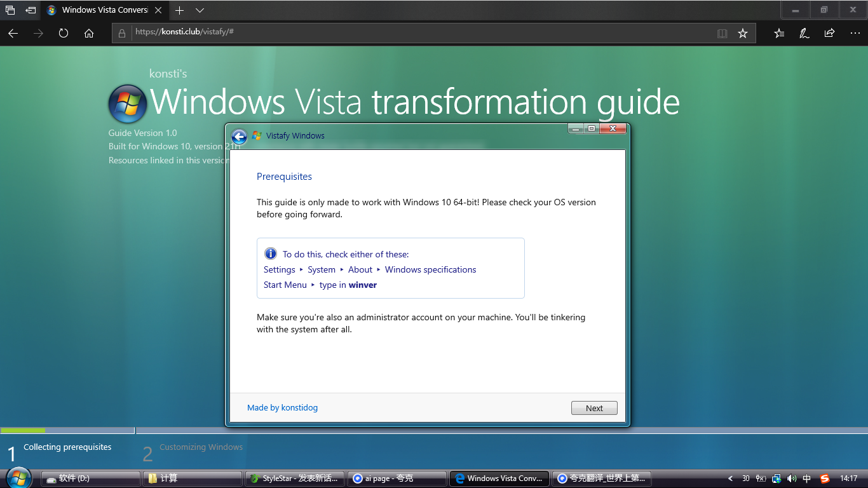The height and width of the screenshot is (488, 868).
Task: Click the blue info icon
Action: pos(271,254)
